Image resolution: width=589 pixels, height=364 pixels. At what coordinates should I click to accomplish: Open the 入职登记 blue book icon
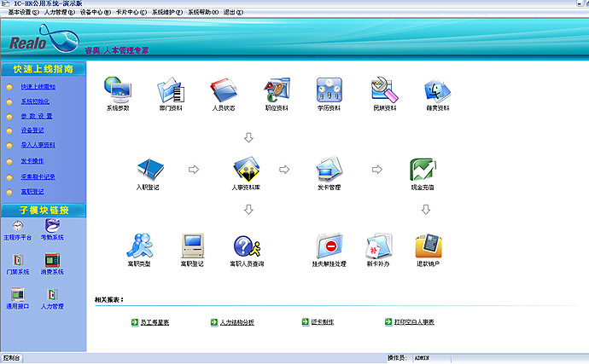(x=150, y=170)
